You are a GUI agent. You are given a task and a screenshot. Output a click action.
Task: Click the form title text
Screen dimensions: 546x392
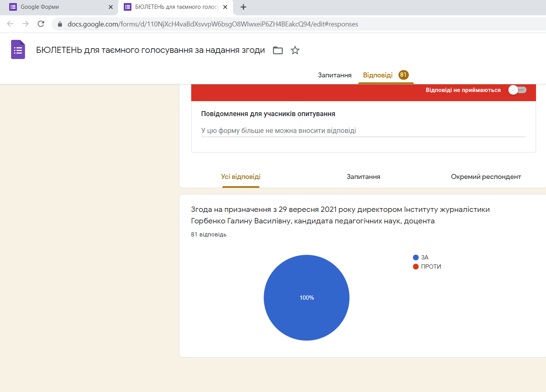coord(150,50)
